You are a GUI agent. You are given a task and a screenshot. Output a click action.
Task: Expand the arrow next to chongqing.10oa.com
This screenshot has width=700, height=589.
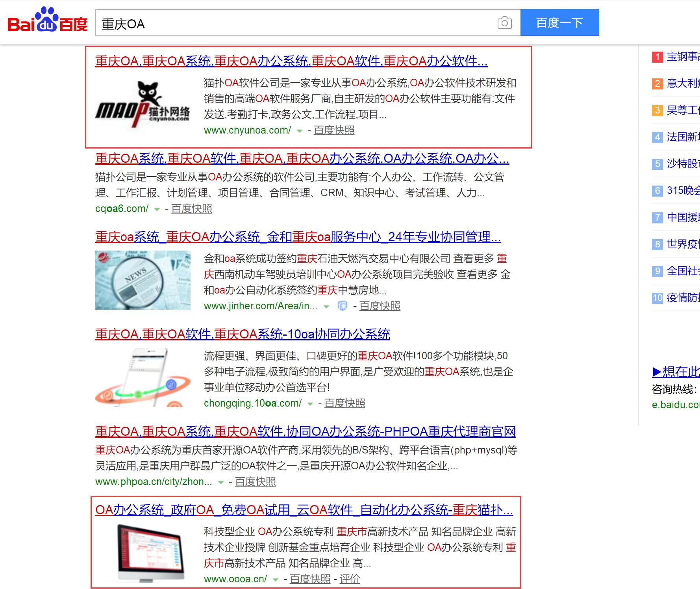[310, 404]
